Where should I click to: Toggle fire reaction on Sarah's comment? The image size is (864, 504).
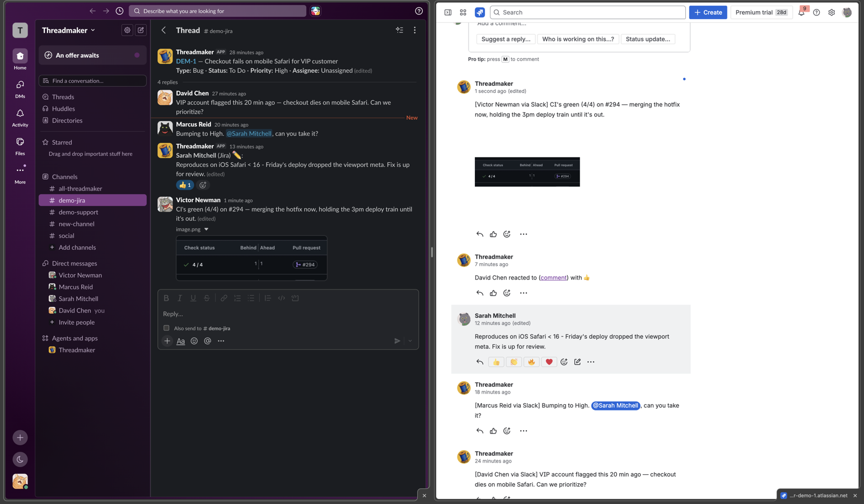click(531, 362)
